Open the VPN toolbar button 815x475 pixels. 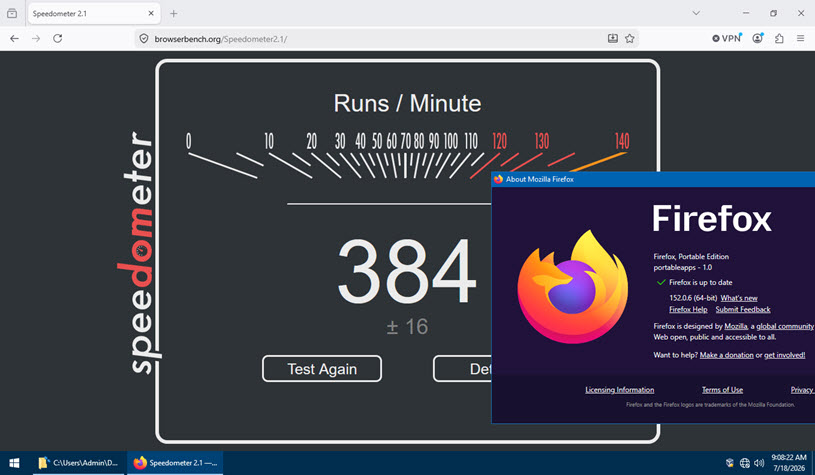click(x=727, y=38)
